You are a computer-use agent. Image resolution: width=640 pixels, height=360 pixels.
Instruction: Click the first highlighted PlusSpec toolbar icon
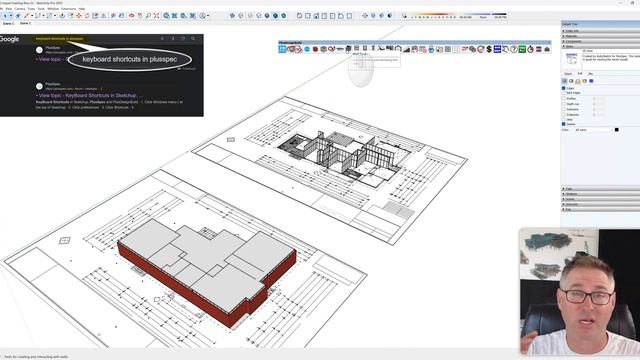[x=282, y=49]
